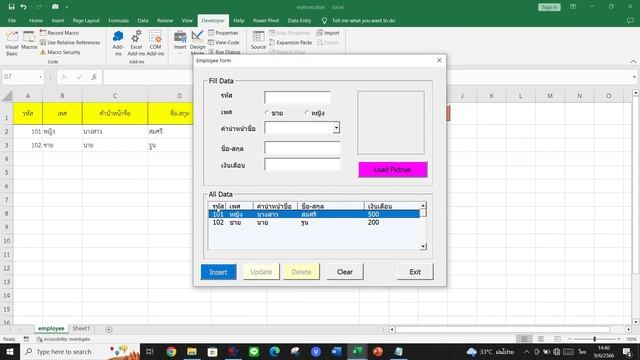Viewport: 640px width, 360px height.
Task: Switch to Page Layout view in status bar
Action: [x=541, y=339]
